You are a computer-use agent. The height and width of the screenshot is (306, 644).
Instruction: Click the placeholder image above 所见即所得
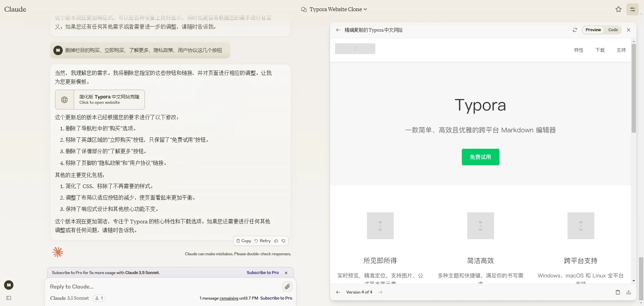[380, 226]
